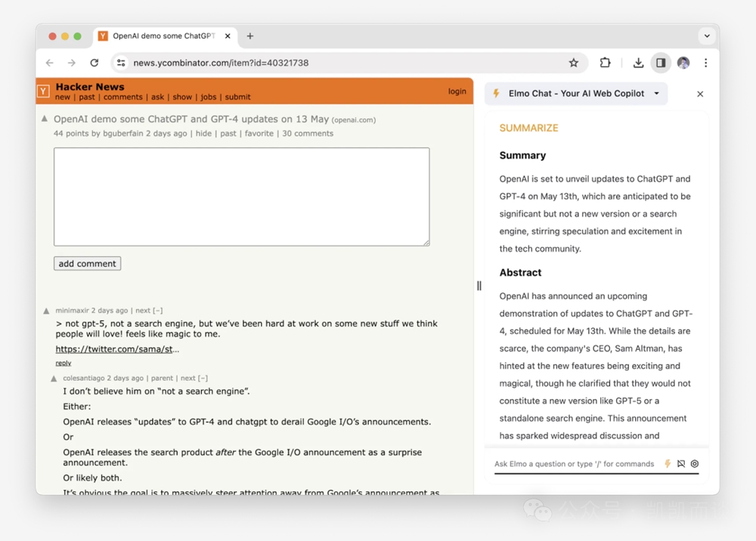Open the minimaxir user profile
This screenshot has height=541, width=756.
[72, 311]
